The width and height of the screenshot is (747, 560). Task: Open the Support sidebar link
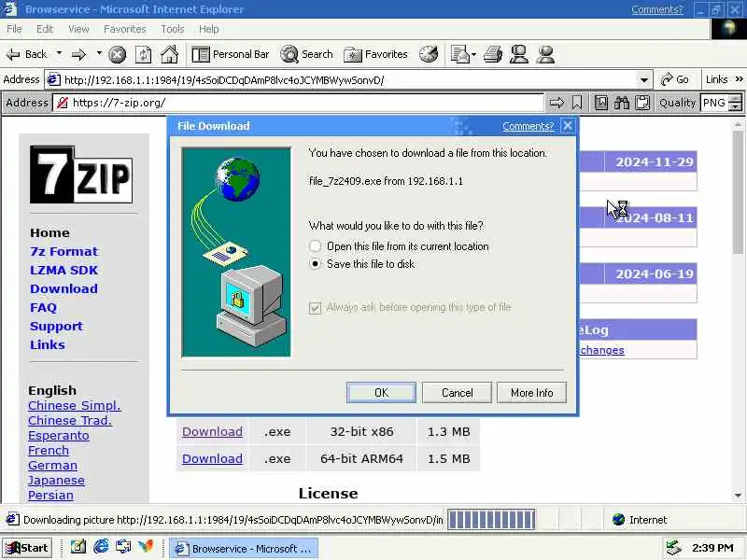56,326
